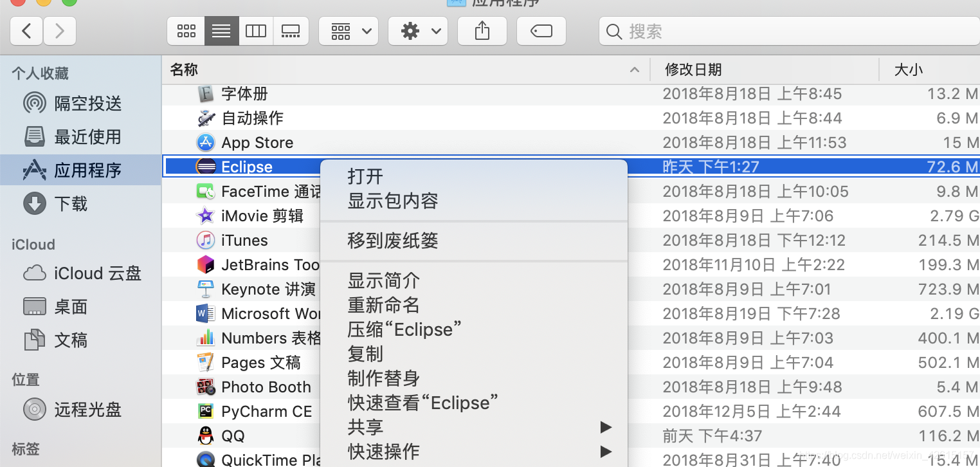Sort by the 大小 column header
Screen dimensions: 980x467
pos(929,69)
